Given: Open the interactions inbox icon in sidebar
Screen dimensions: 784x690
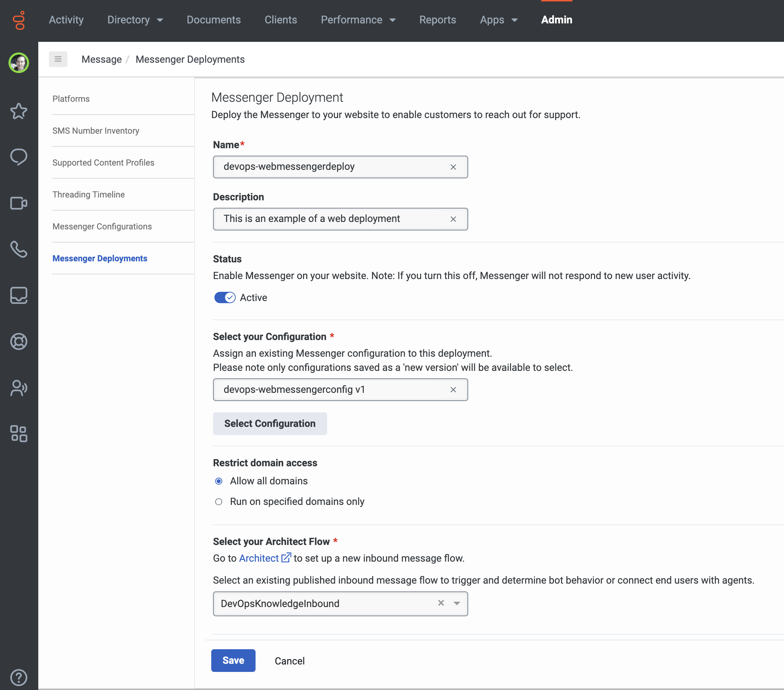Looking at the screenshot, I should pyautogui.click(x=18, y=295).
